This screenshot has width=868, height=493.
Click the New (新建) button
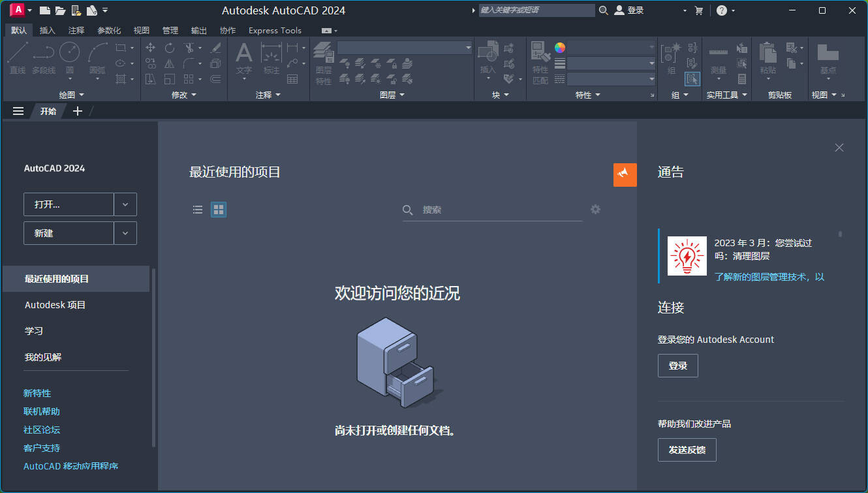[x=69, y=233]
